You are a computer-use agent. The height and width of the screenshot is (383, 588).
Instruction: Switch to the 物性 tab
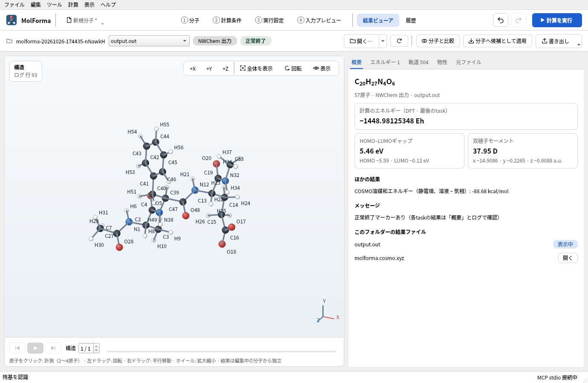point(442,62)
